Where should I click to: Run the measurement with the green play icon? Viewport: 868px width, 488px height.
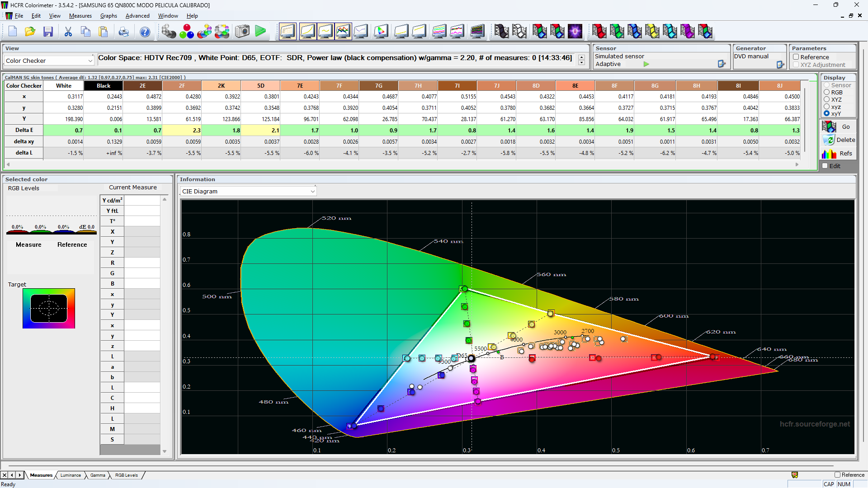260,31
